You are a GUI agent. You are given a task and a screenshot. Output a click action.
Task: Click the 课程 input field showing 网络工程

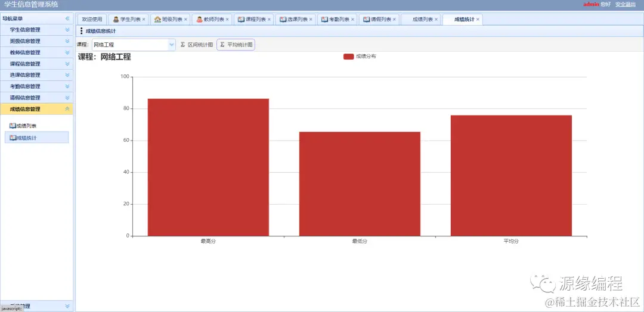tap(130, 45)
